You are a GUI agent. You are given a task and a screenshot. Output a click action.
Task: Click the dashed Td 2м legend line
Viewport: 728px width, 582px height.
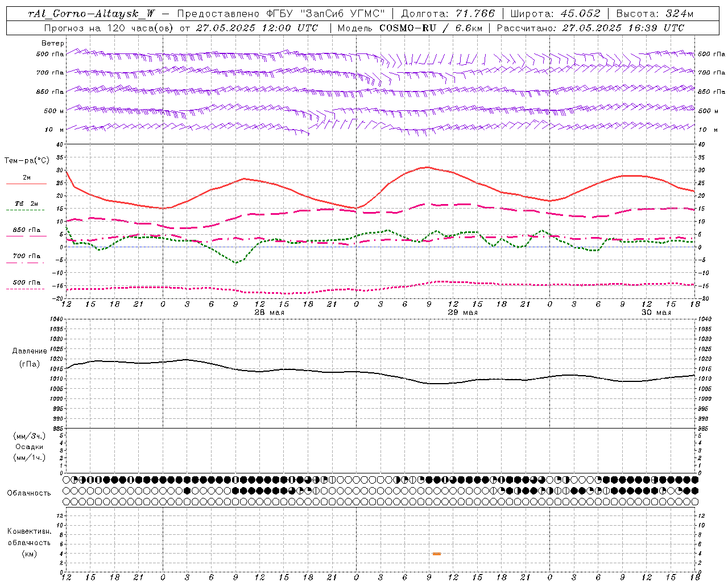pos(25,210)
